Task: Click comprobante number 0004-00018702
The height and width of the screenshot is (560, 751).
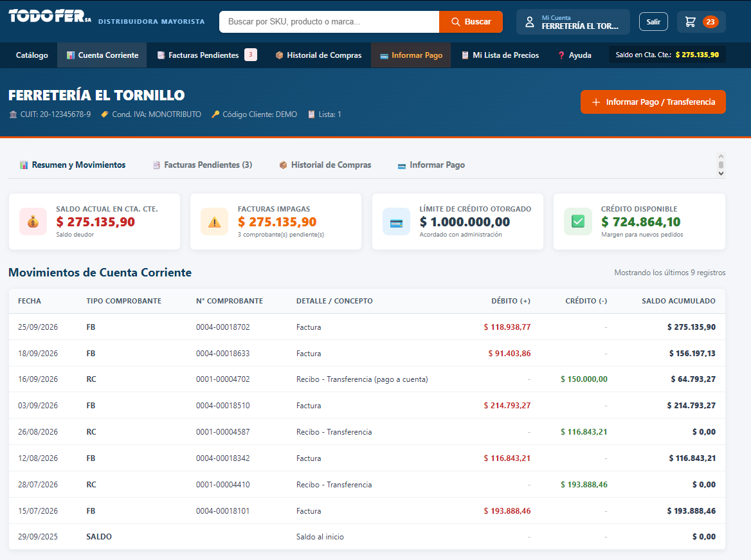Action: (x=222, y=327)
